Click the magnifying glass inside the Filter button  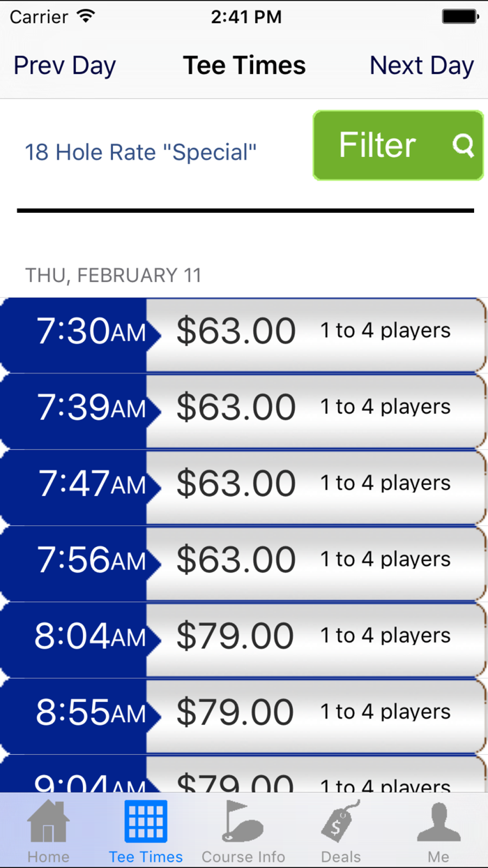point(462,146)
